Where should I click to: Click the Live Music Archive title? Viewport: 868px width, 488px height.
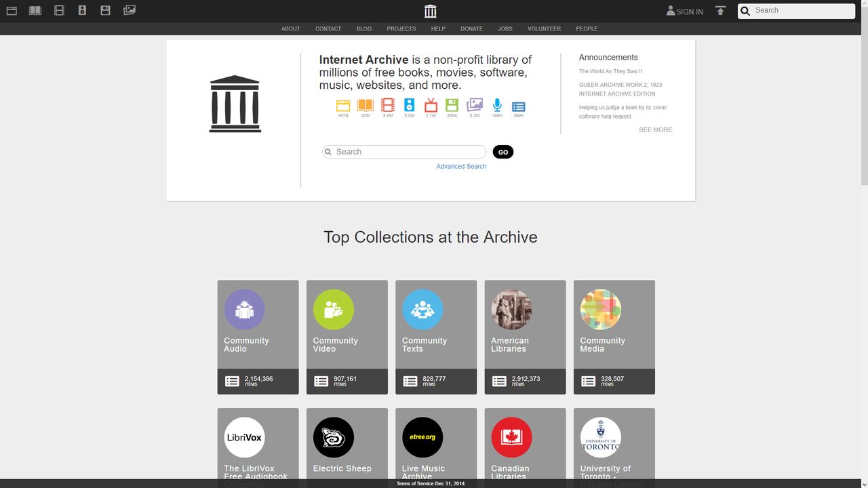point(423,472)
